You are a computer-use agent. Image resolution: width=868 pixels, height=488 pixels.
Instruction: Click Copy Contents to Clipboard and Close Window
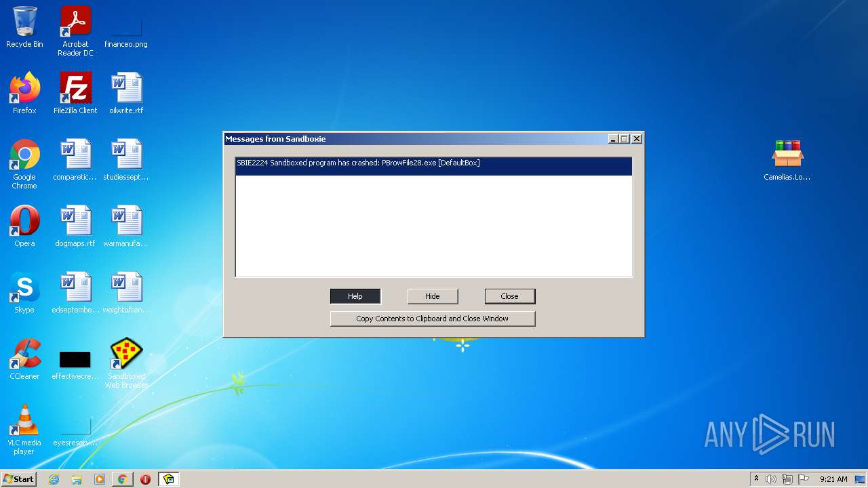pos(433,319)
